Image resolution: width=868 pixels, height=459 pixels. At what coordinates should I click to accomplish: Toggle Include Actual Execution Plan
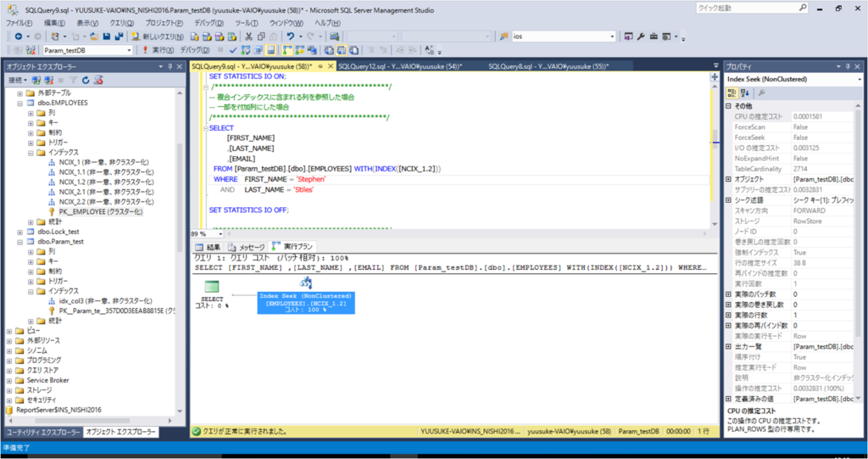point(287,50)
